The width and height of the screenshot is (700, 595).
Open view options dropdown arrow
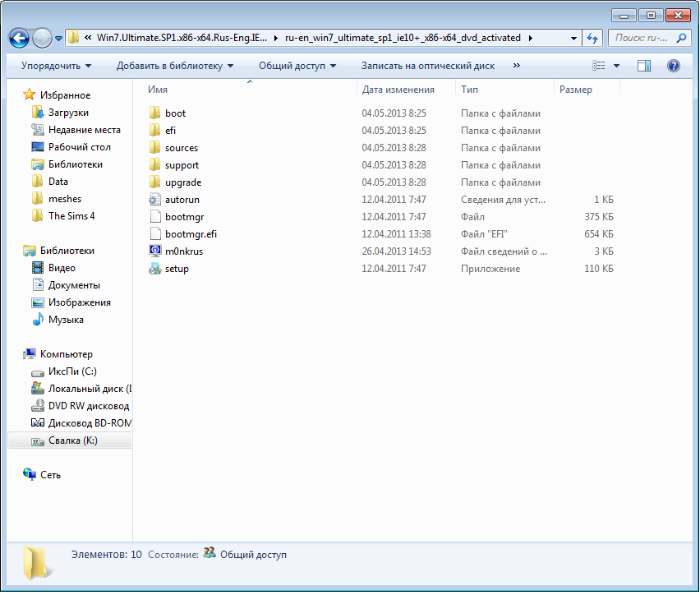click(x=616, y=66)
